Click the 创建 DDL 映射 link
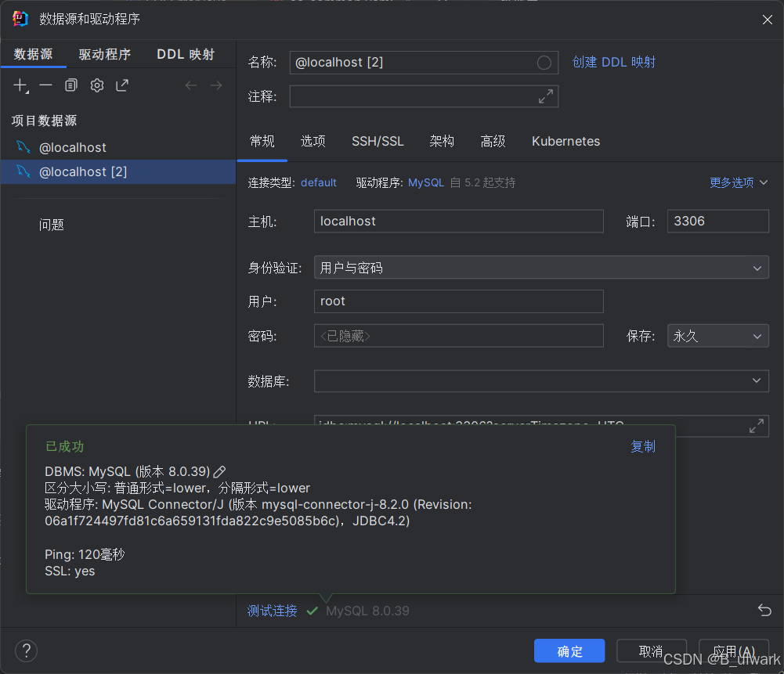 [x=614, y=62]
